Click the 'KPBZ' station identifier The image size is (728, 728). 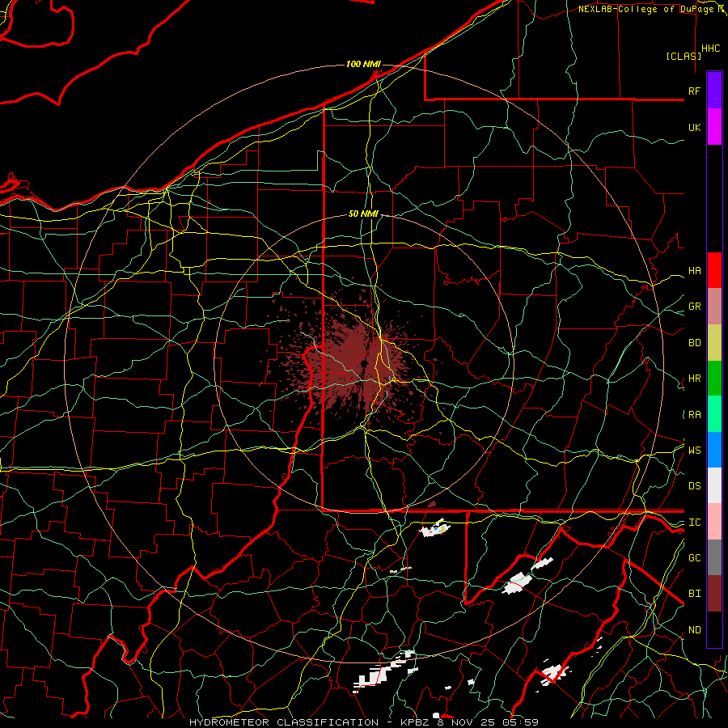(x=415, y=722)
